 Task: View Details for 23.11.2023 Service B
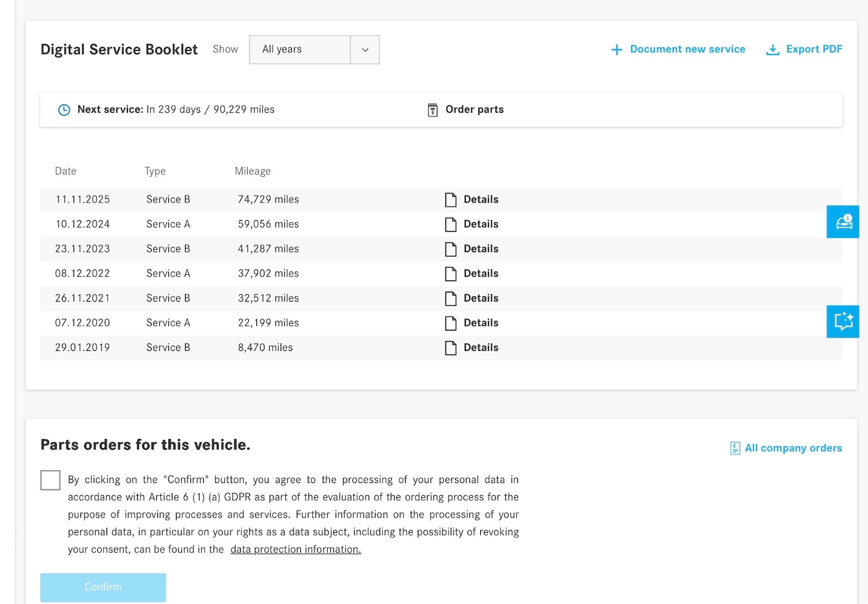click(x=480, y=249)
